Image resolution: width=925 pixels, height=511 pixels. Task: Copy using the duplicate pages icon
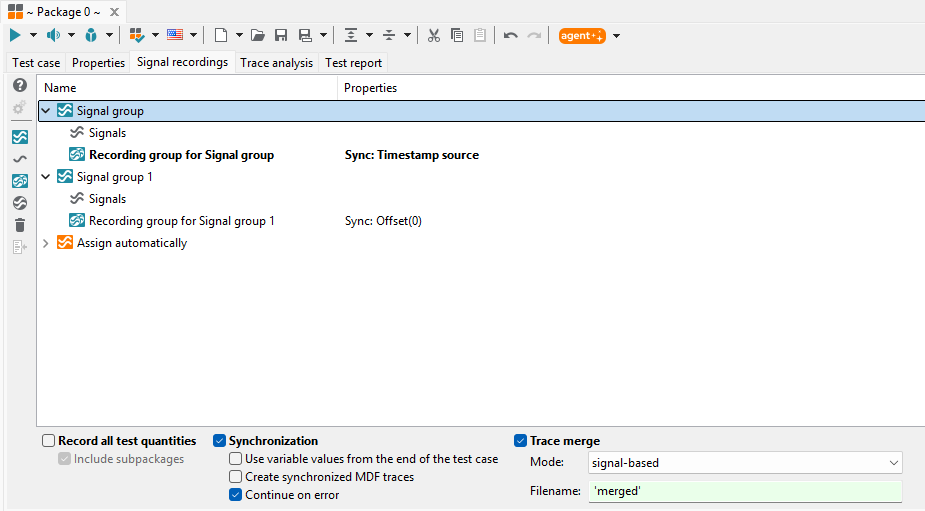click(x=457, y=35)
